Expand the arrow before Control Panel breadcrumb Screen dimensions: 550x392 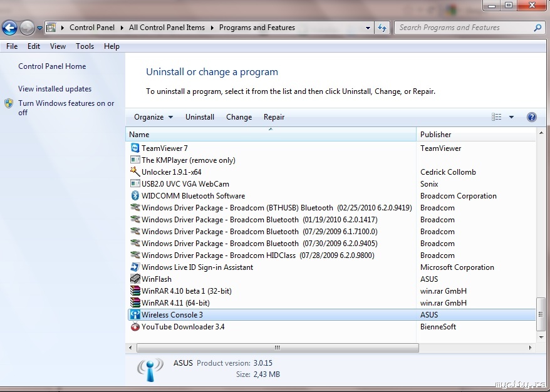click(62, 28)
